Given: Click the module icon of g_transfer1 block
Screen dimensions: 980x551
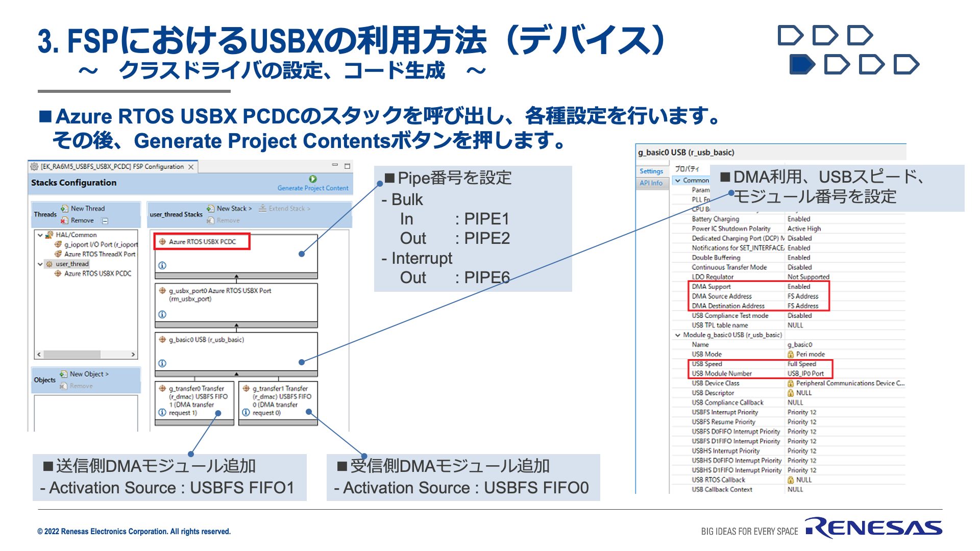Looking at the screenshot, I should pos(246,389).
